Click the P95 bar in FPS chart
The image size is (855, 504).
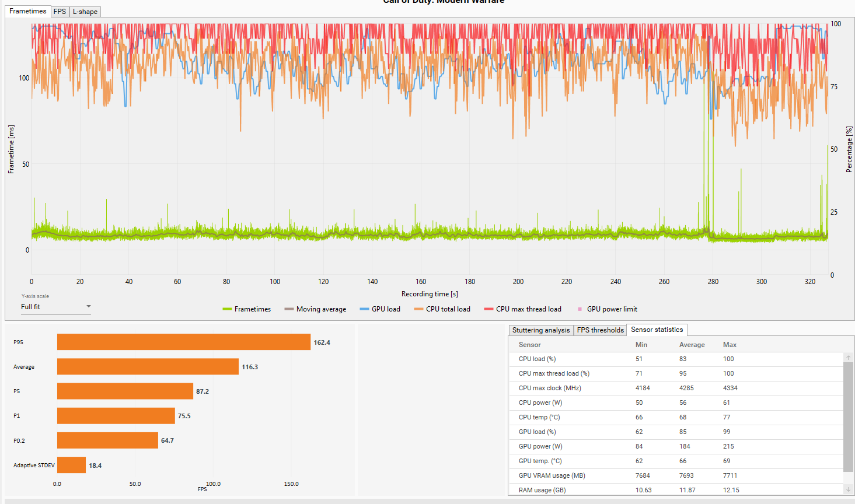click(184, 342)
